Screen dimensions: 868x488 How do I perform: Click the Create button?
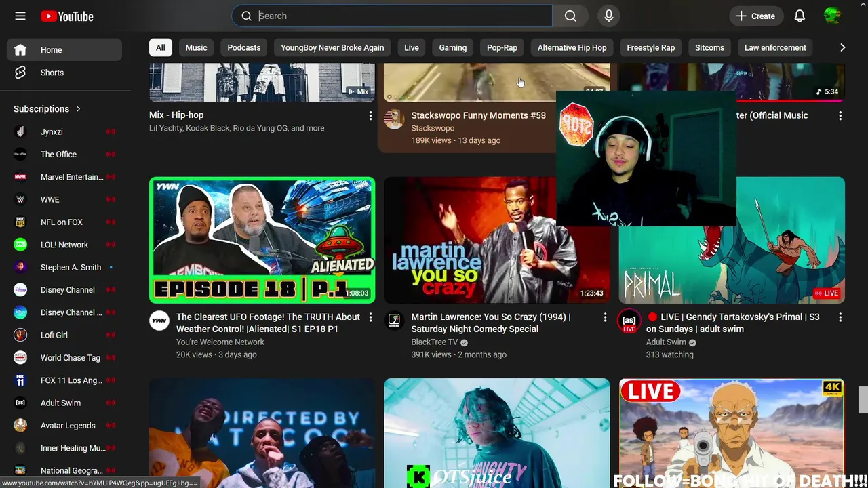(756, 16)
